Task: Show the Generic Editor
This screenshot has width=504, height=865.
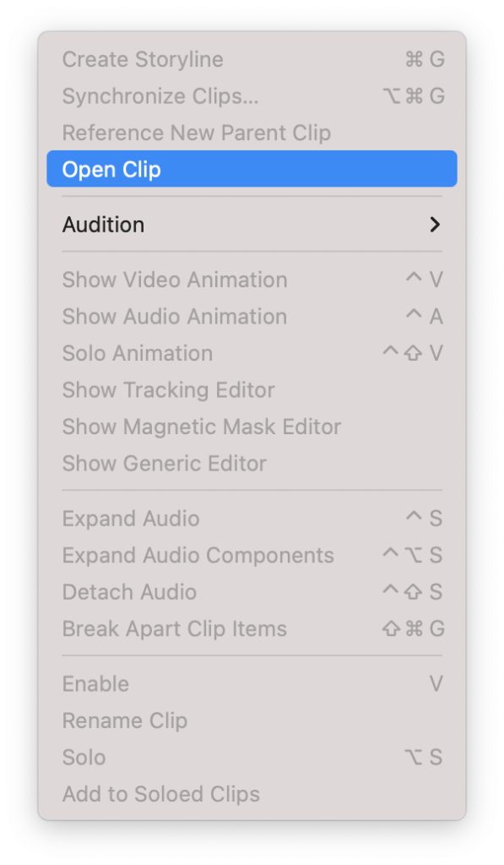Action: [164, 463]
